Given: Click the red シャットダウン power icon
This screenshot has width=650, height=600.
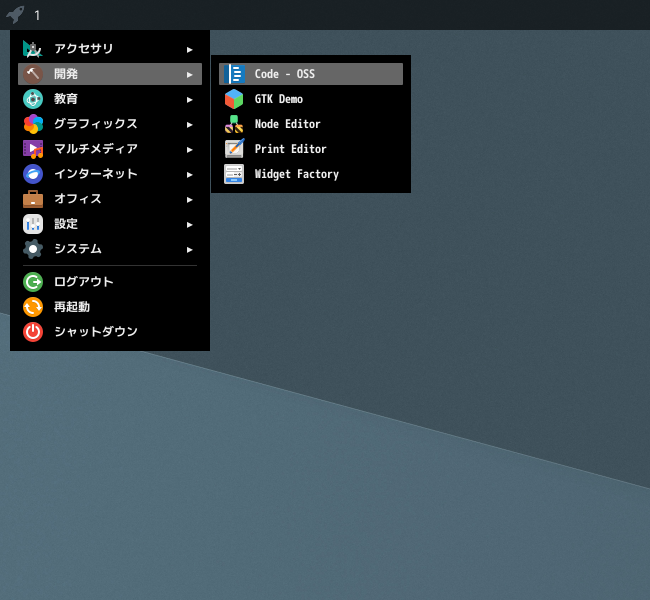Looking at the screenshot, I should tap(33, 332).
